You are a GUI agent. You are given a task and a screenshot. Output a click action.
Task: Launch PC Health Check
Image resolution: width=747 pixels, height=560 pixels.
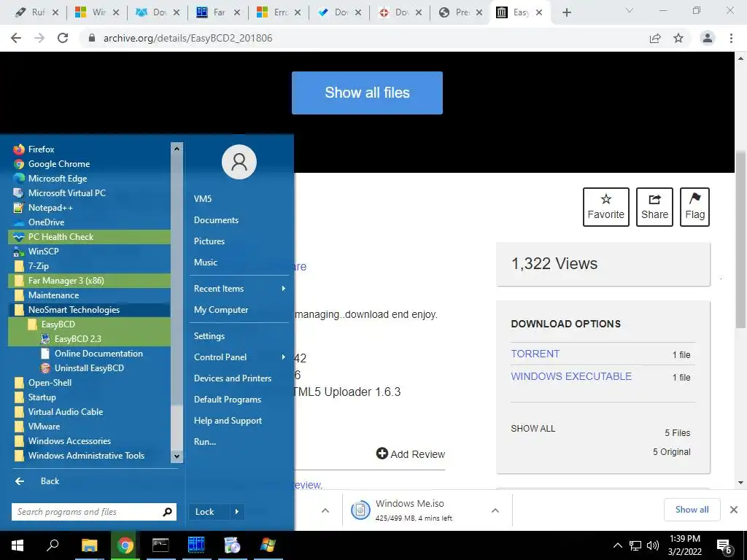pyautogui.click(x=89, y=237)
